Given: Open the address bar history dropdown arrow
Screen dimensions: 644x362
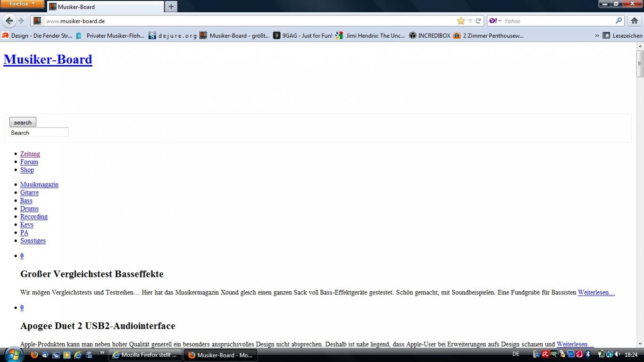Looking at the screenshot, I should [470, 21].
